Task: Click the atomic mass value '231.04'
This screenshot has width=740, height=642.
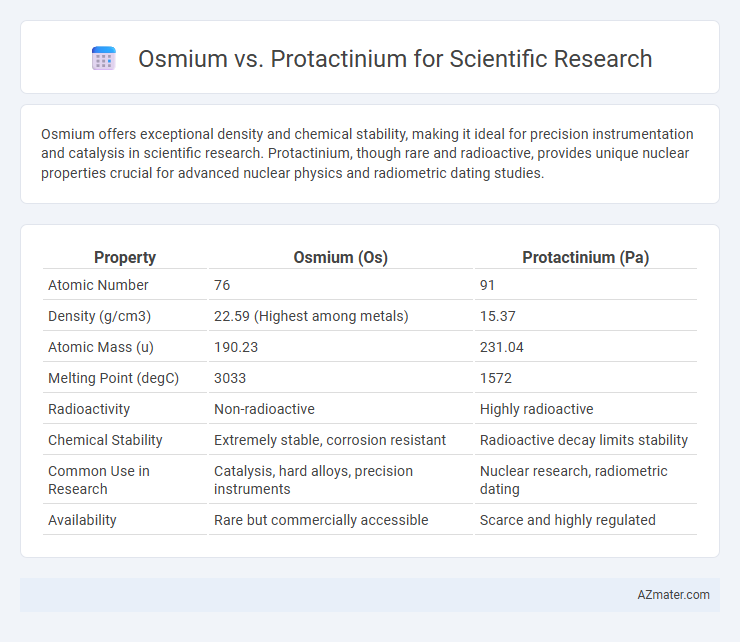Action: 502,347
